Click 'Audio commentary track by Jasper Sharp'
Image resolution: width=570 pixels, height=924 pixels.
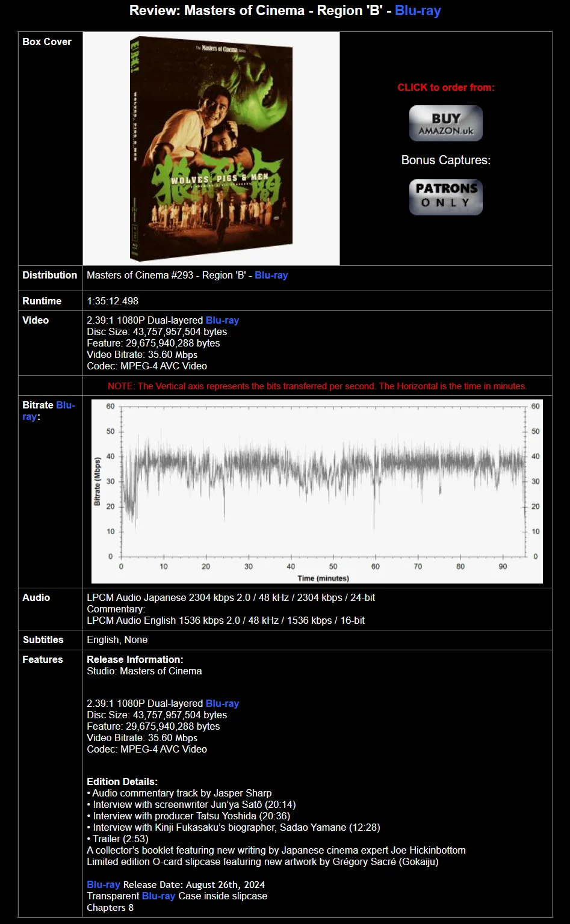pyautogui.click(x=179, y=793)
